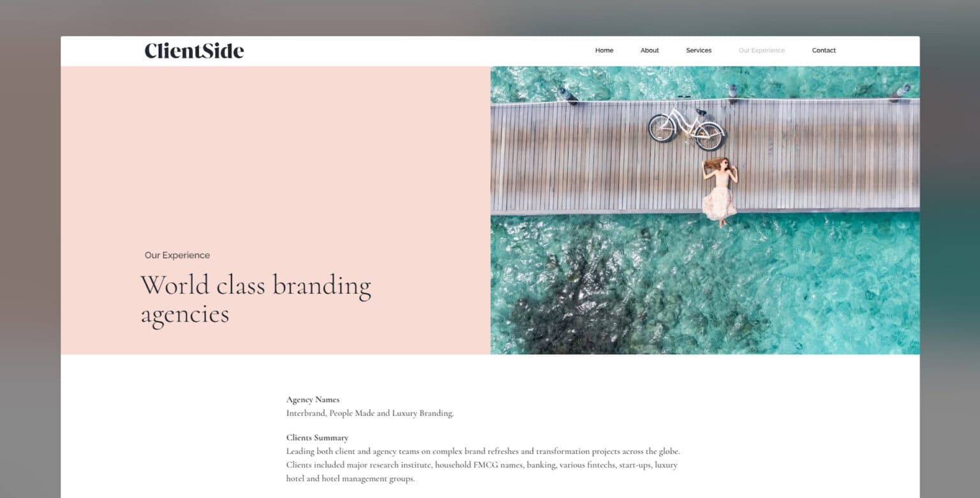
Task: Click the empty pink panel area
Action: click(x=274, y=153)
